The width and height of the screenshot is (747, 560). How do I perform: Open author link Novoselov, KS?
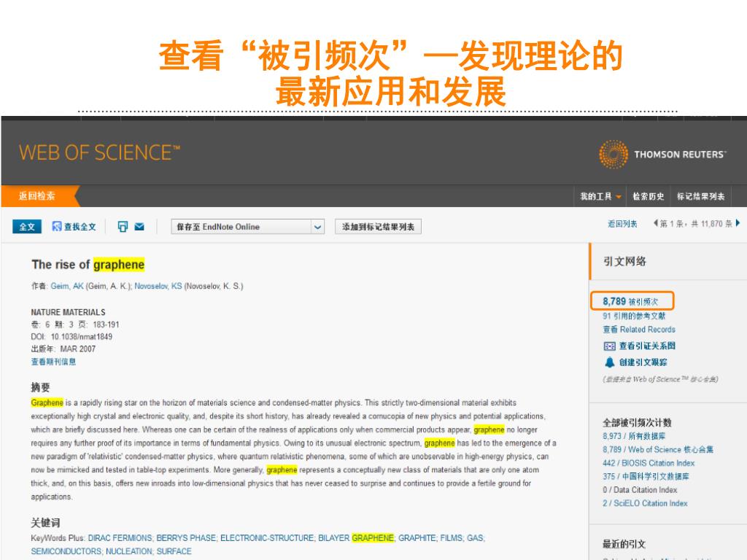point(158,286)
